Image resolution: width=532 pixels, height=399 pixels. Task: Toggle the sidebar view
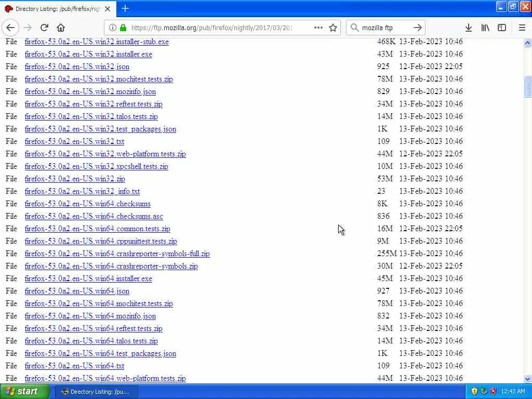coord(502,28)
